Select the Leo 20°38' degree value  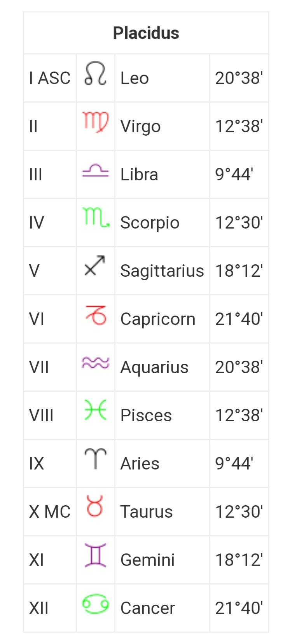pos(239,78)
